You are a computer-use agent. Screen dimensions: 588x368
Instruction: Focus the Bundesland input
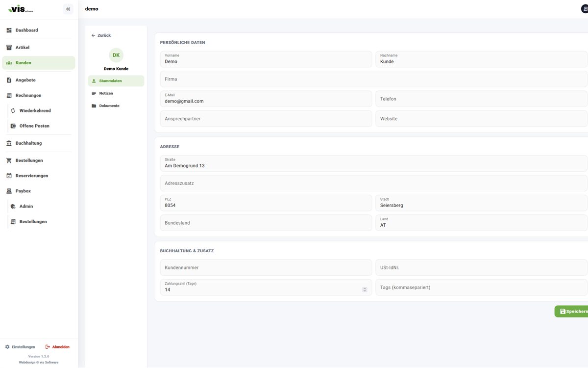266,223
